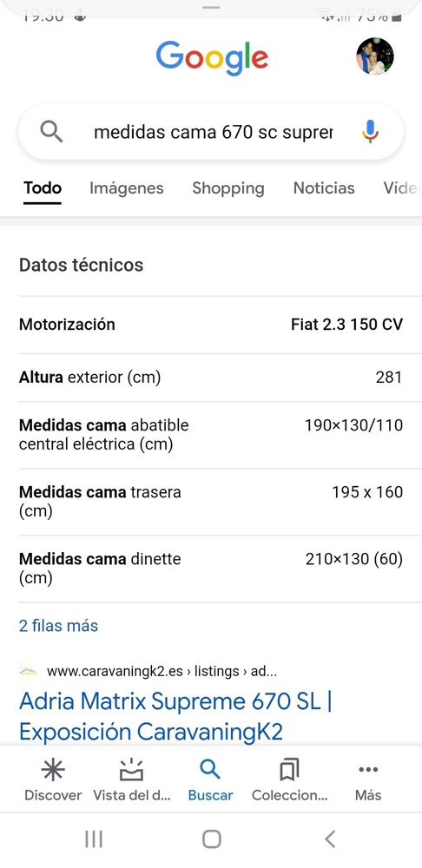Open Colecciones bookmark icon

click(x=290, y=769)
